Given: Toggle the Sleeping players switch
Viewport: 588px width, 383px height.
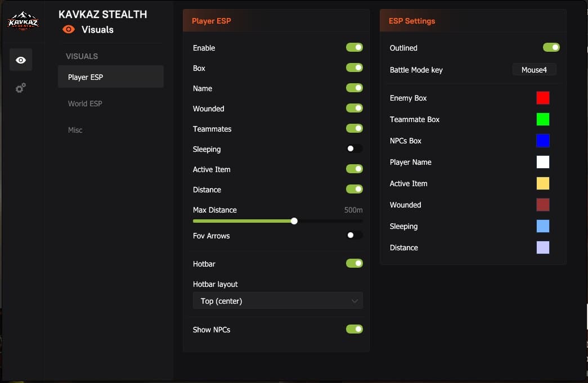Looking at the screenshot, I should (354, 149).
